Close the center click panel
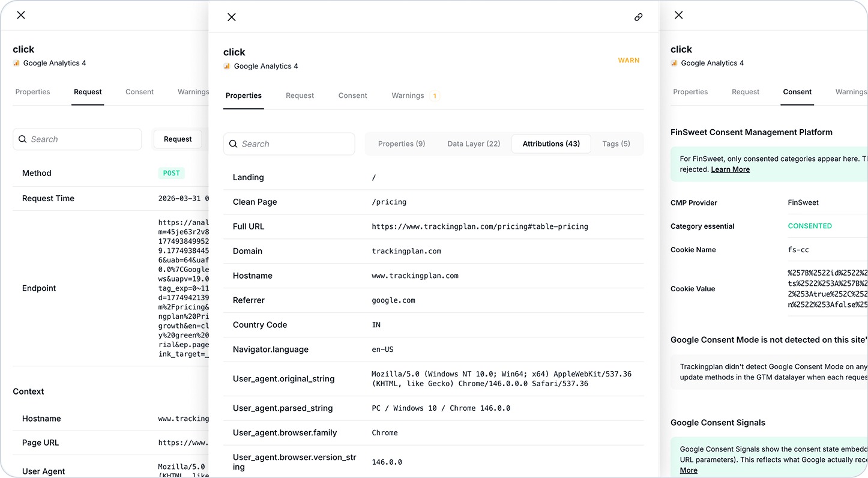The height and width of the screenshot is (478, 868). pos(232,17)
